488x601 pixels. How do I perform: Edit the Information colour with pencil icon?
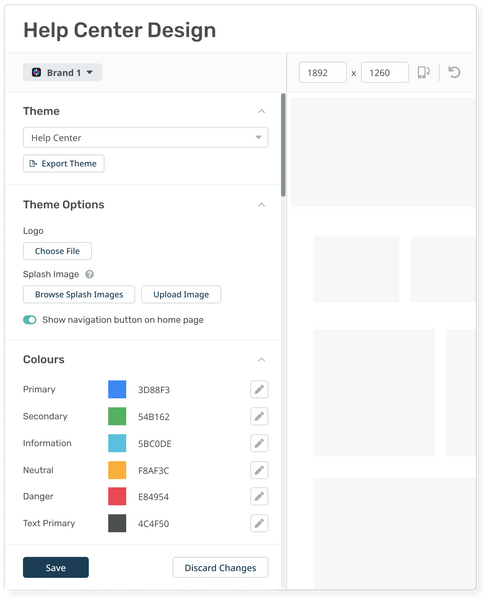coord(259,443)
